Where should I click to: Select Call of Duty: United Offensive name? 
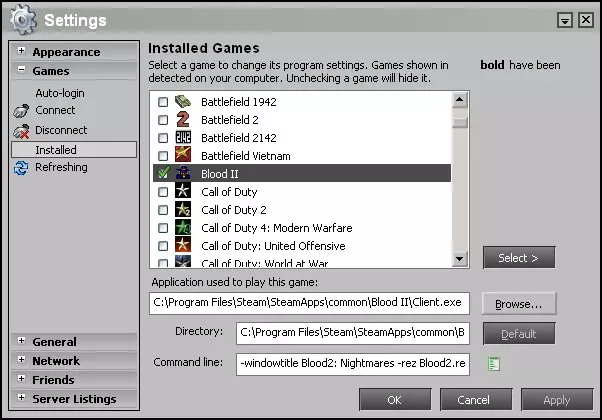coord(273,246)
